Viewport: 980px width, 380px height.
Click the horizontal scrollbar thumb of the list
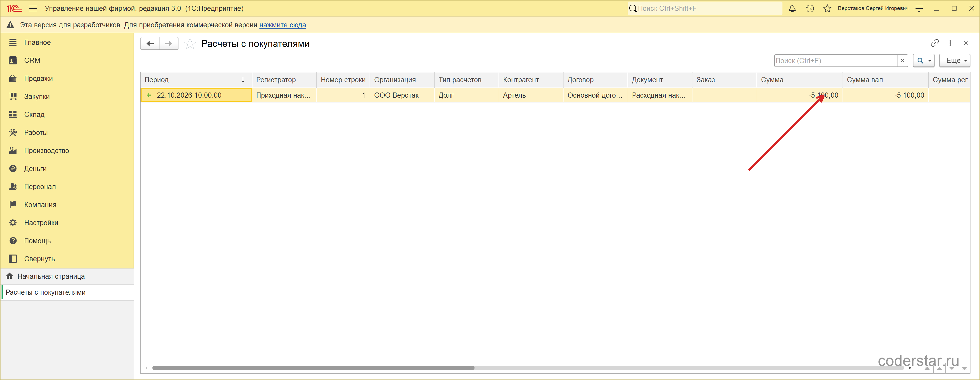point(313,368)
